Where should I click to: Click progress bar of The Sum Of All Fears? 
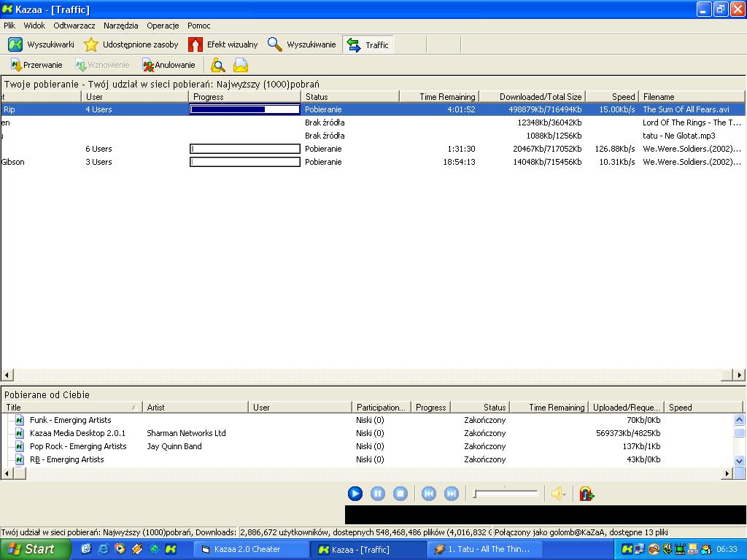(245, 109)
